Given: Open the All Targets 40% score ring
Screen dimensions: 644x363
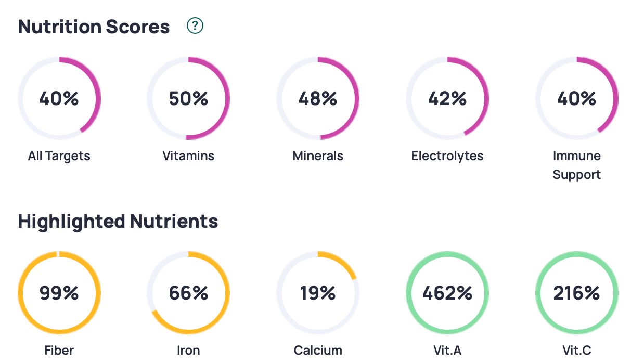Looking at the screenshot, I should [x=59, y=98].
